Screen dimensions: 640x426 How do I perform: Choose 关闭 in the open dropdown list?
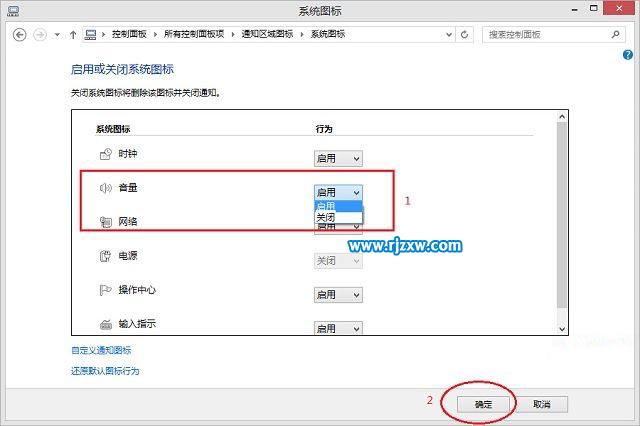pyautogui.click(x=338, y=217)
